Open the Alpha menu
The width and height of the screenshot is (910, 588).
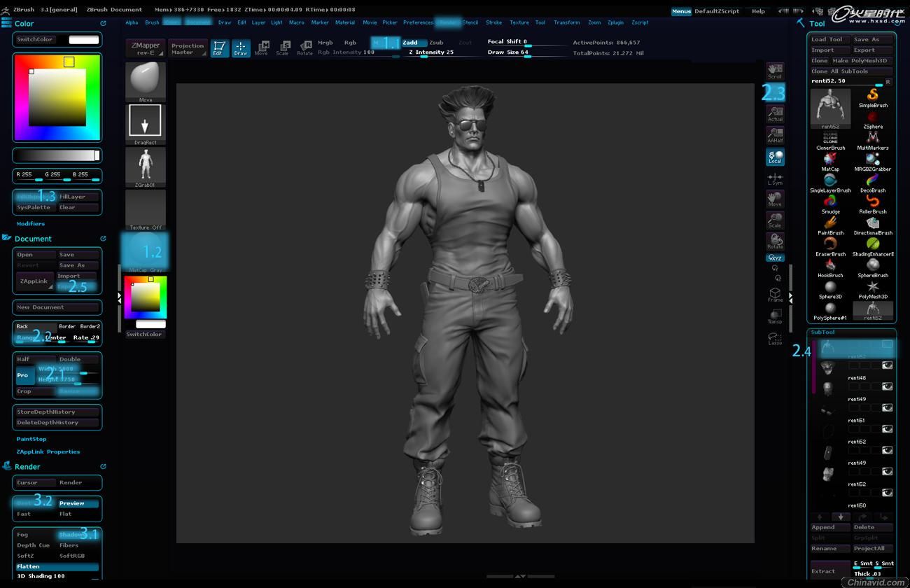coord(132,22)
